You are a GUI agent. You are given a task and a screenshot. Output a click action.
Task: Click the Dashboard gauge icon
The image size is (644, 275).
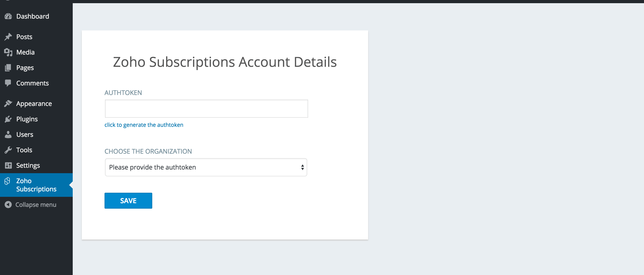click(x=8, y=17)
